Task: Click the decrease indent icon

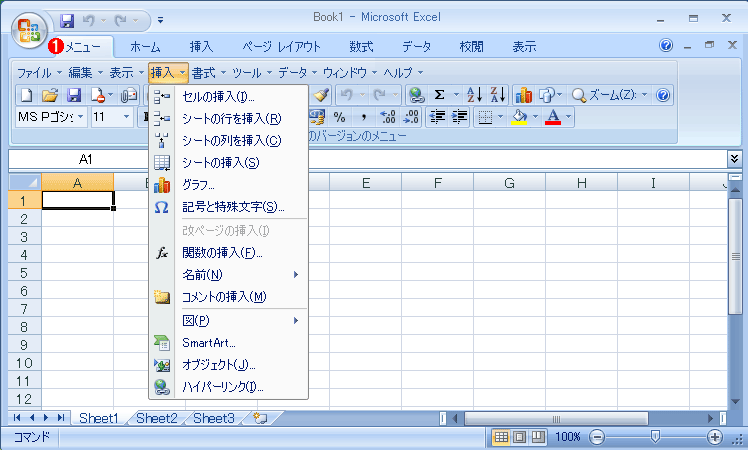Action: (437, 117)
